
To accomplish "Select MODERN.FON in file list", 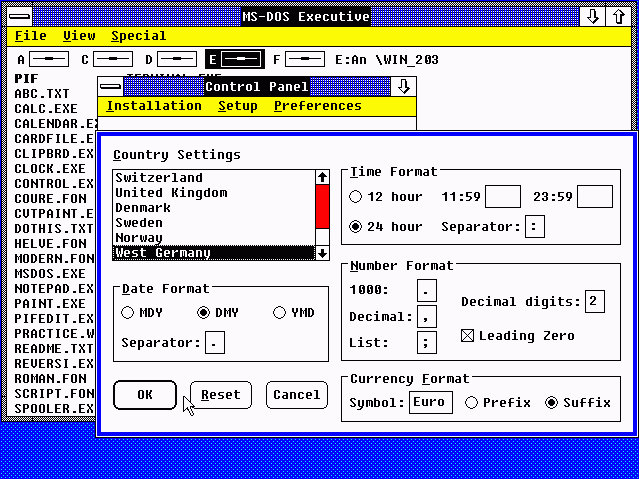I will 54,259.
